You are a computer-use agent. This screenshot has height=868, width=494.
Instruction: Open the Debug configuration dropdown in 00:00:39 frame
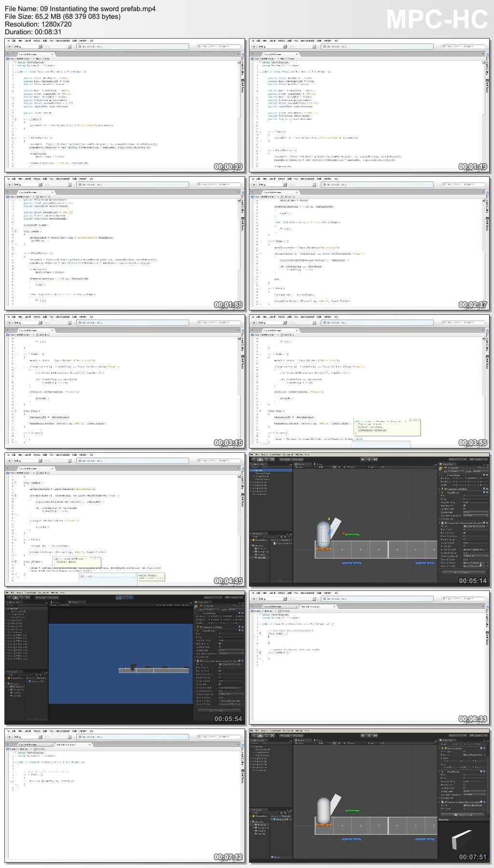pyautogui.click(x=28, y=46)
